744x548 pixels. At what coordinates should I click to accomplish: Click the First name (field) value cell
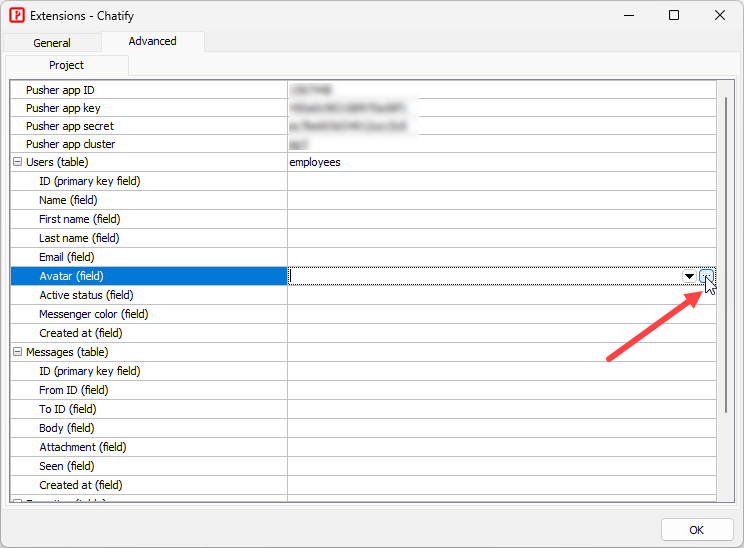502,219
